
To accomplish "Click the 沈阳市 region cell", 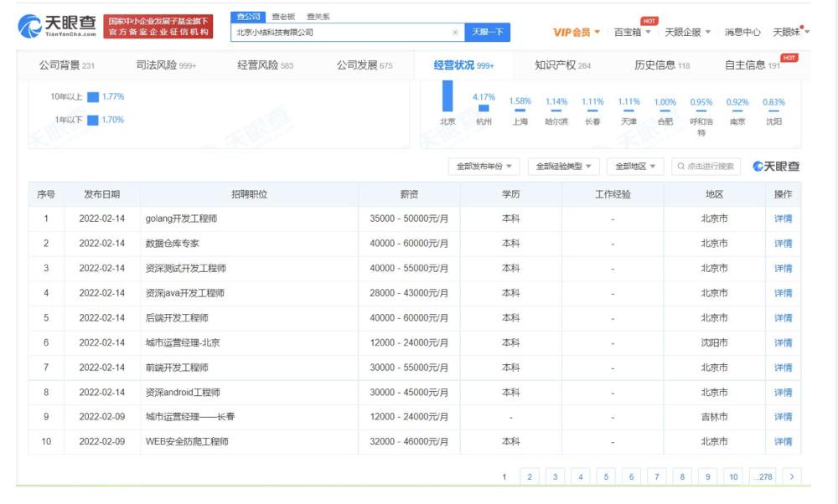I will 714,342.
